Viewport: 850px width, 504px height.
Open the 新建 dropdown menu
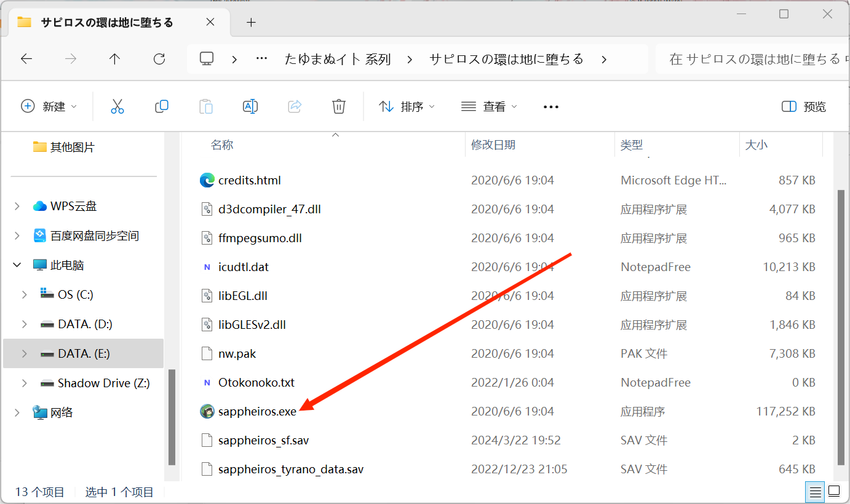(50, 106)
